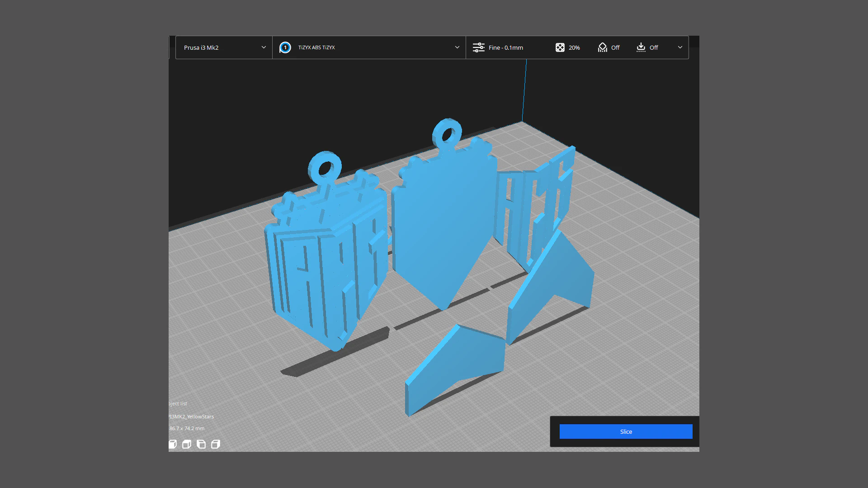Image resolution: width=868 pixels, height=488 pixels.
Task: Click the 20% infill value
Action: point(574,47)
